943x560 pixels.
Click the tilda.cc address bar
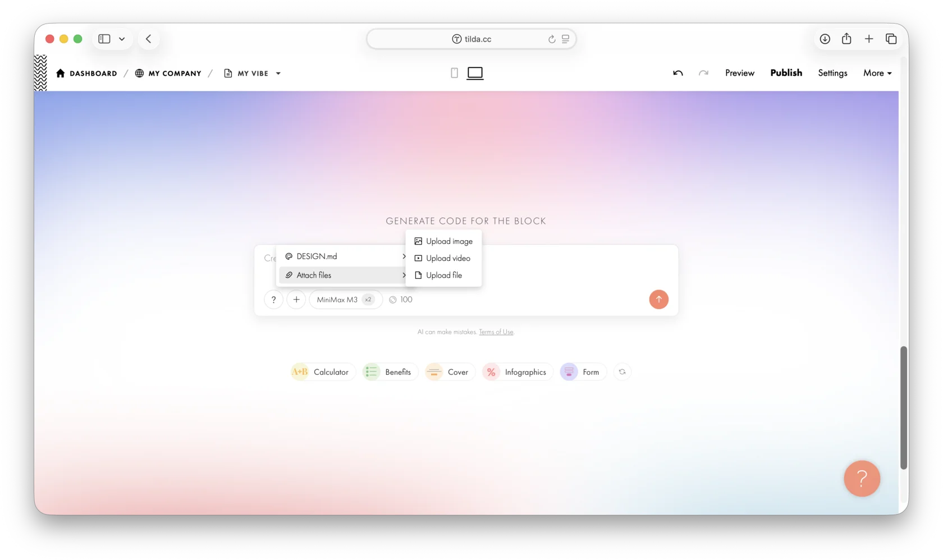point(471,39)
